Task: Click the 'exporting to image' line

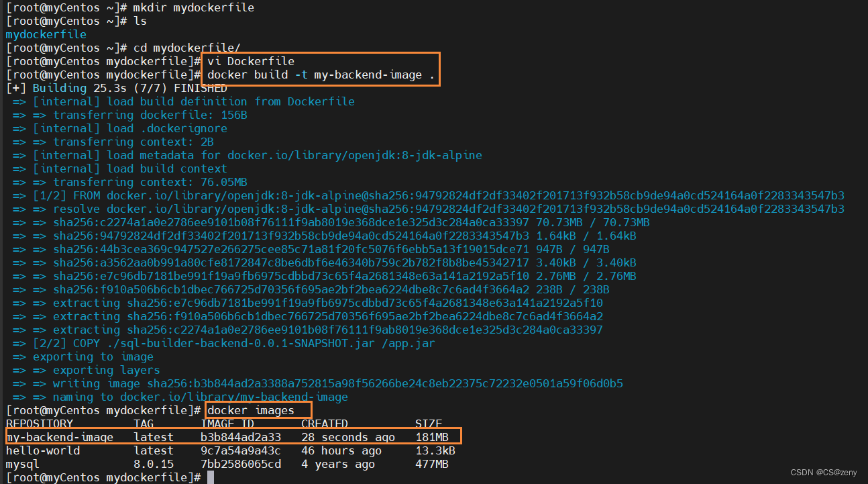Action: 83,356
